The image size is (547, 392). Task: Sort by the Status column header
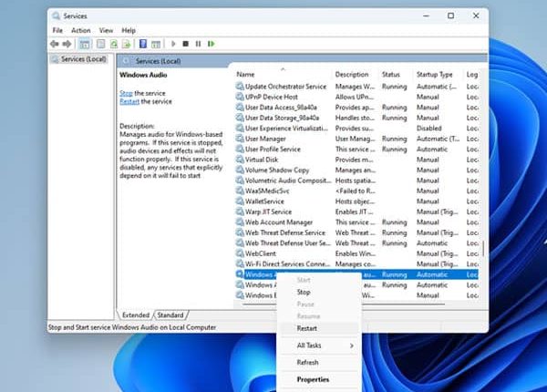(397, 75)
